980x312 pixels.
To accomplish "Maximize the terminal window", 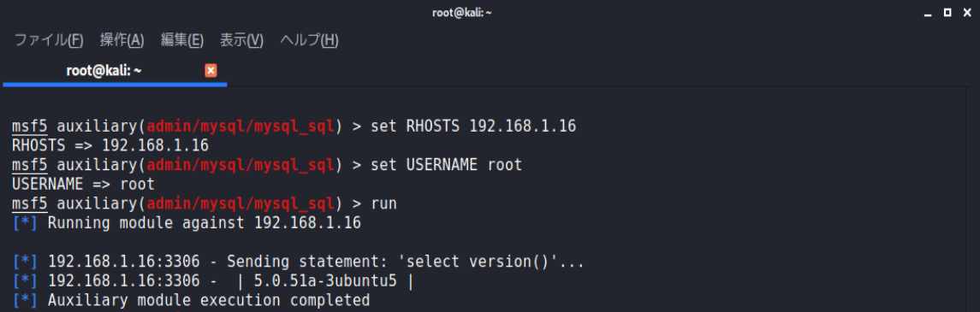I will [947, 13].
